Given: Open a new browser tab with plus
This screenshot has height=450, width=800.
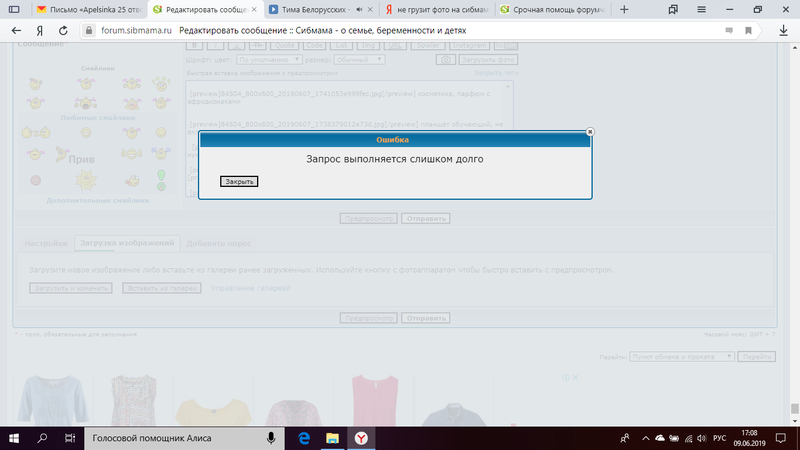Looking at the screenshot, I should [x=625, y=9].
